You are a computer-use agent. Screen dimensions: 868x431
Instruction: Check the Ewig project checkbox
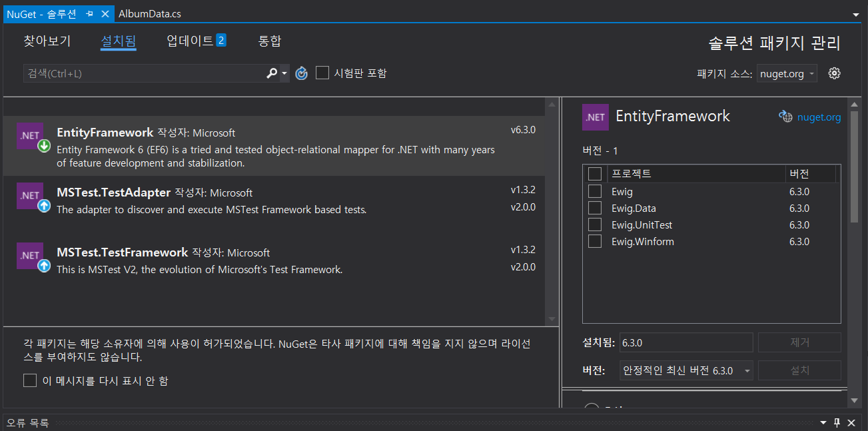pos(595,192)
